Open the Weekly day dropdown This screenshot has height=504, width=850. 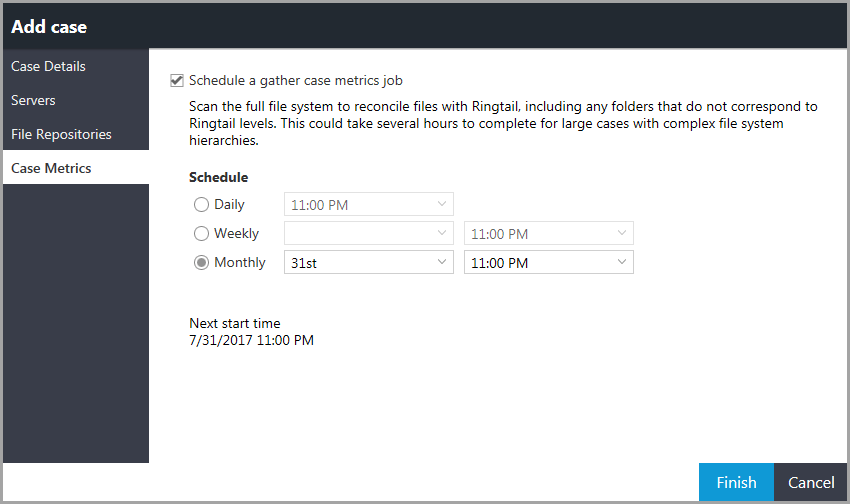pos(369,234)
